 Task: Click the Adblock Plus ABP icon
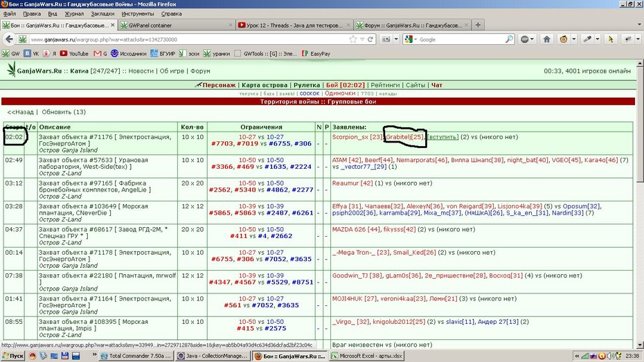525,39
